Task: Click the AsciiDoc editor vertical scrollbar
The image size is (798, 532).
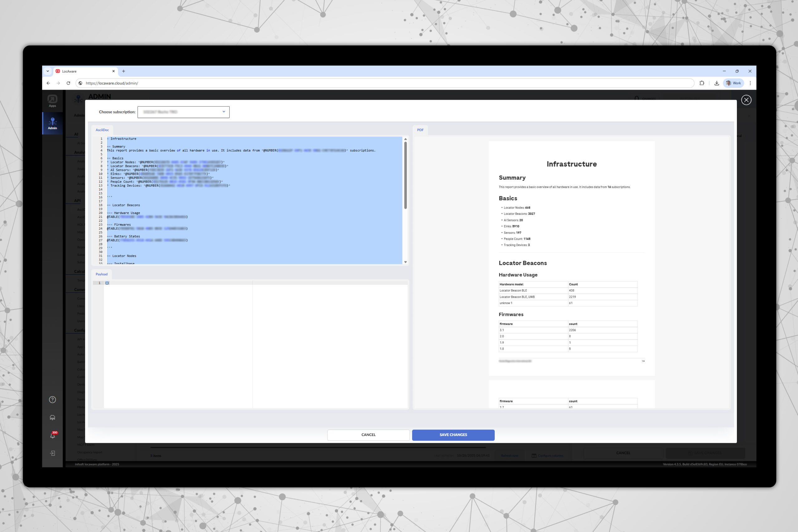Action: pos(405,175)
